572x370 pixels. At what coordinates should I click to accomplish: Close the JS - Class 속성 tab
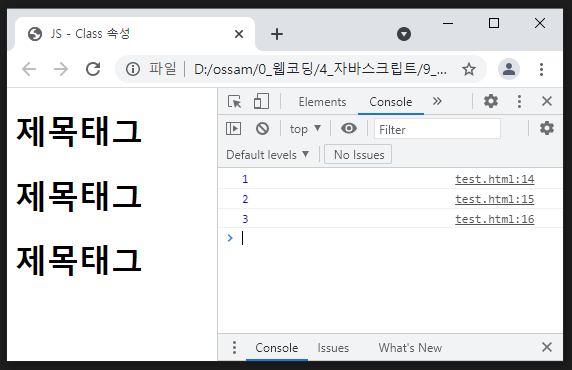coord(239,34)
